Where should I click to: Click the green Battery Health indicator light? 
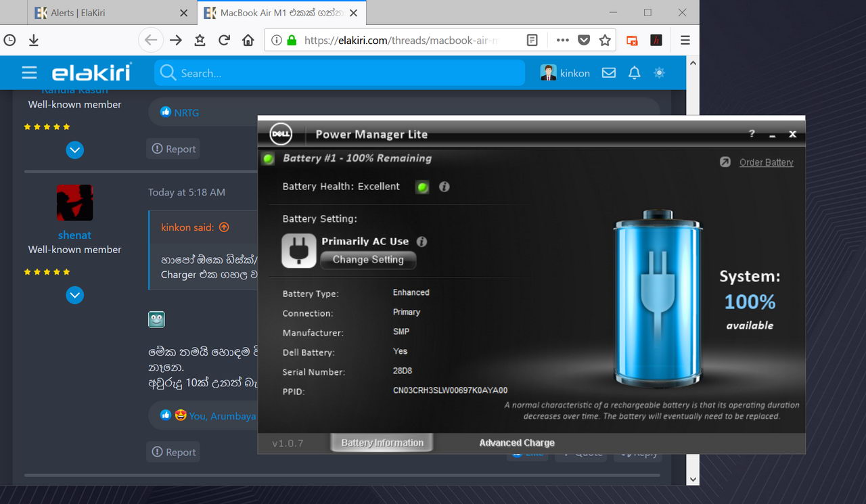pos(423,187)
